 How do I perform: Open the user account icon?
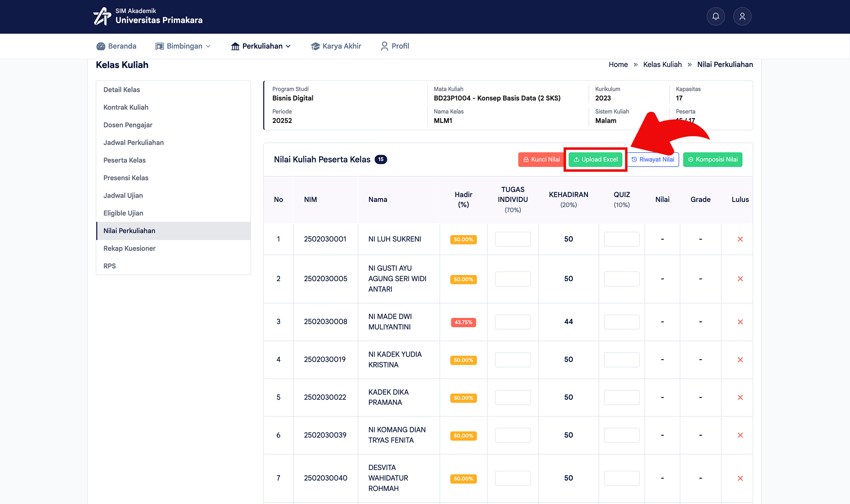pyautogui.click(x=742, y=17)
